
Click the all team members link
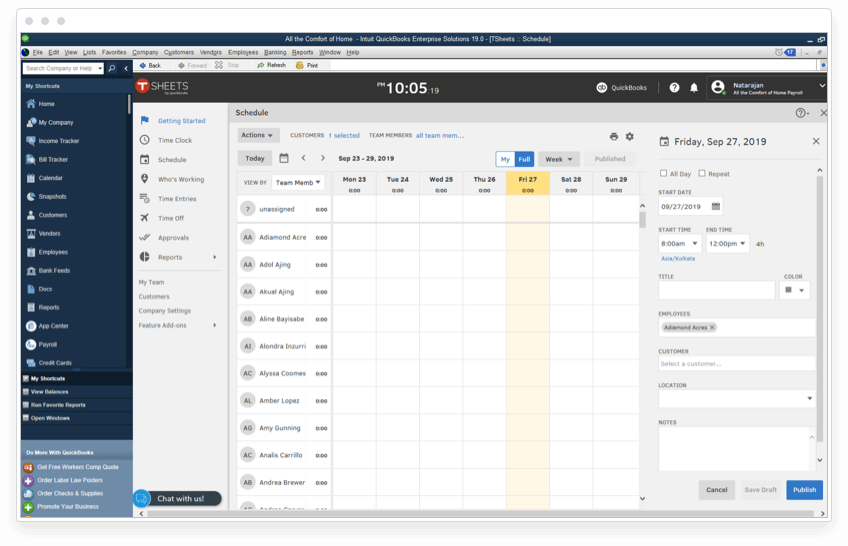[440, 136]
